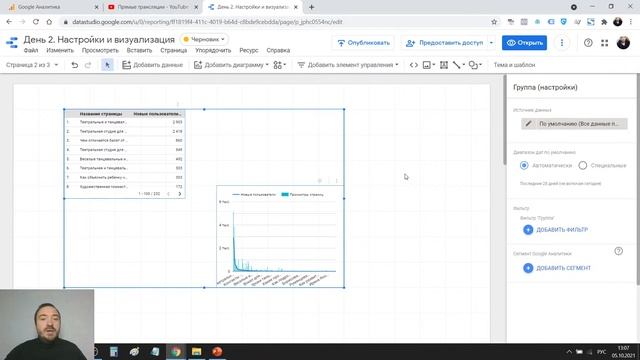Click the report title День 2 field
The height and width of the screenshot is (360, 640).
(99, 39)
